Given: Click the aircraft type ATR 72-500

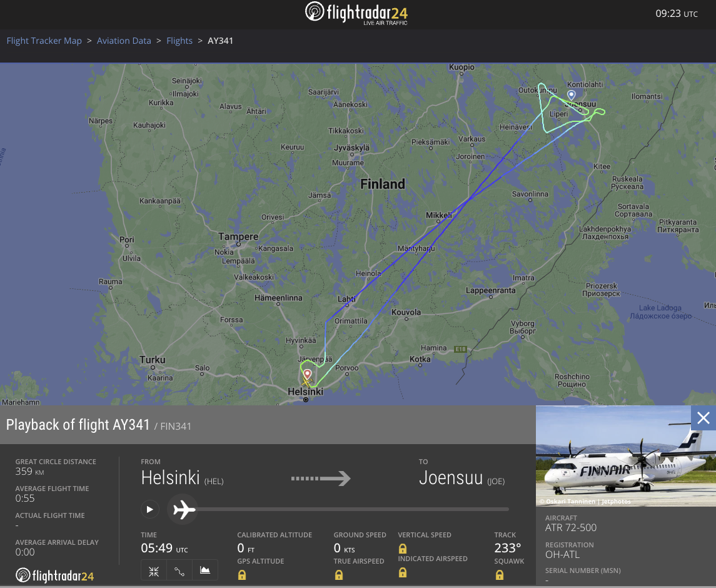Looking at the screenshot, I should [x=571, y=528].
